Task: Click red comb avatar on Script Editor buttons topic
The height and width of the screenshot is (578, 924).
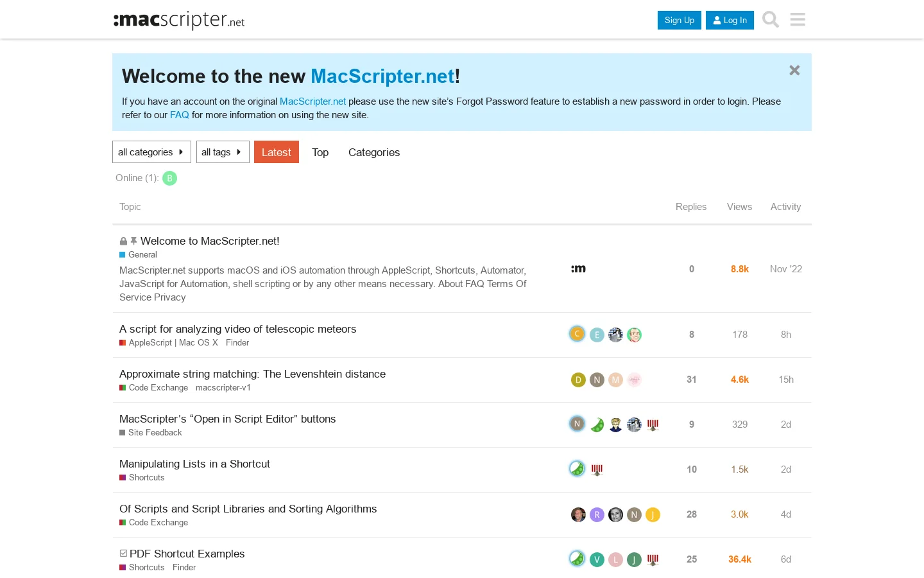Action: pyautogui.click(x=653, y=425)
